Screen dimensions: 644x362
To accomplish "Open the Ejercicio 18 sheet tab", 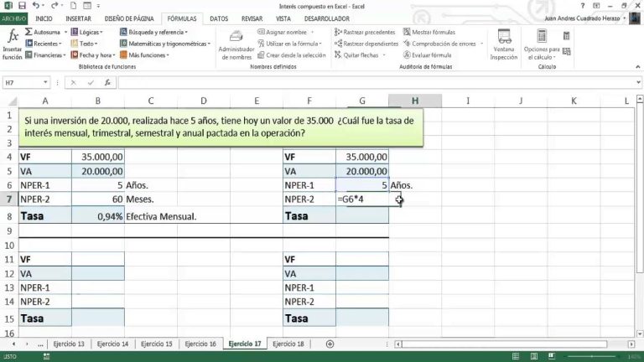I will pos(288,344).
